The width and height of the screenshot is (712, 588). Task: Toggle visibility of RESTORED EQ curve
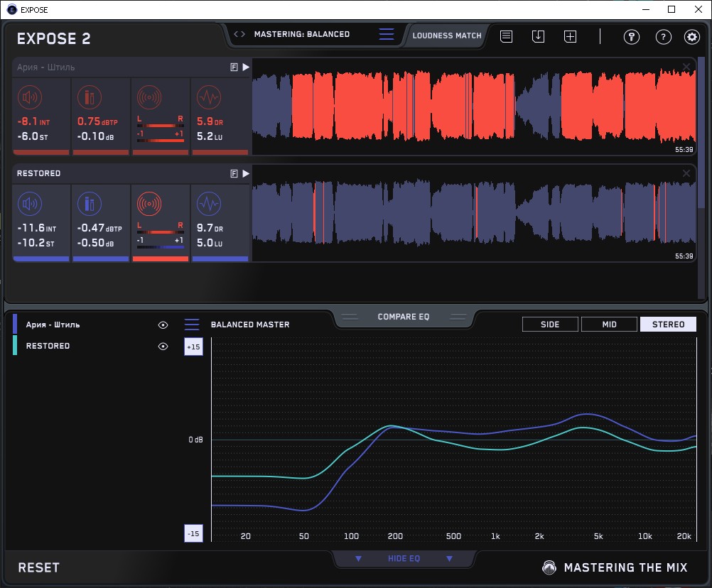(163, 346)
